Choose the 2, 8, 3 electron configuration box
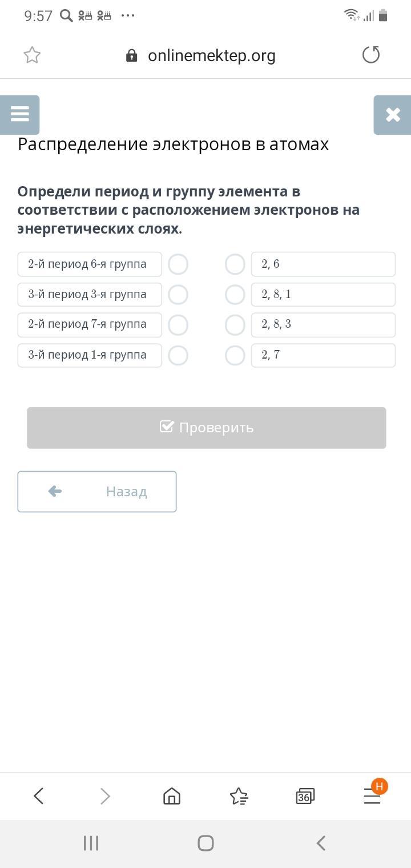411x868 pixels. (x=323, y=324)
